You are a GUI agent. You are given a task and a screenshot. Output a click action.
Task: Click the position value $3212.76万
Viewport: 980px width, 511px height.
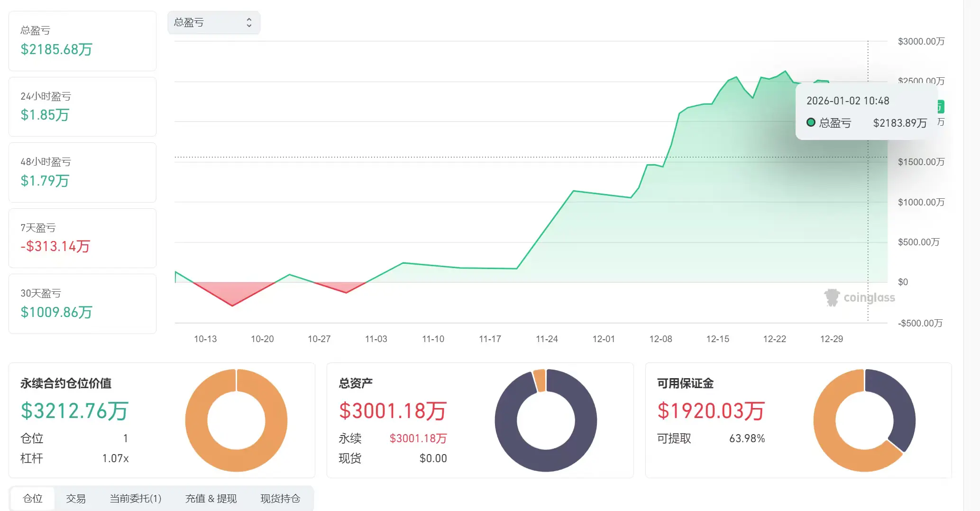pos(74,411)
